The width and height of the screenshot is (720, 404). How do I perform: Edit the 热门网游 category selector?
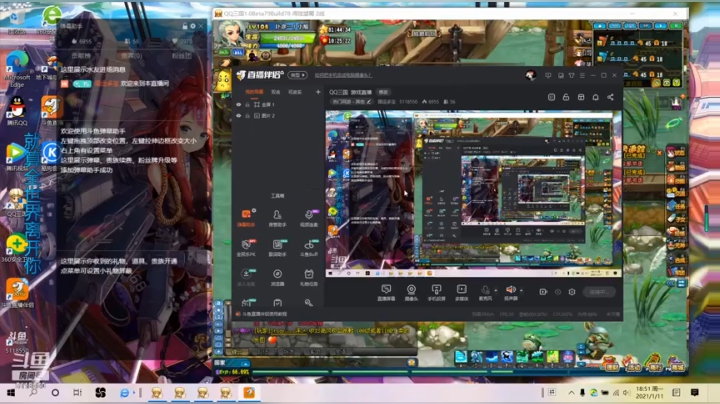pos(351,102)
